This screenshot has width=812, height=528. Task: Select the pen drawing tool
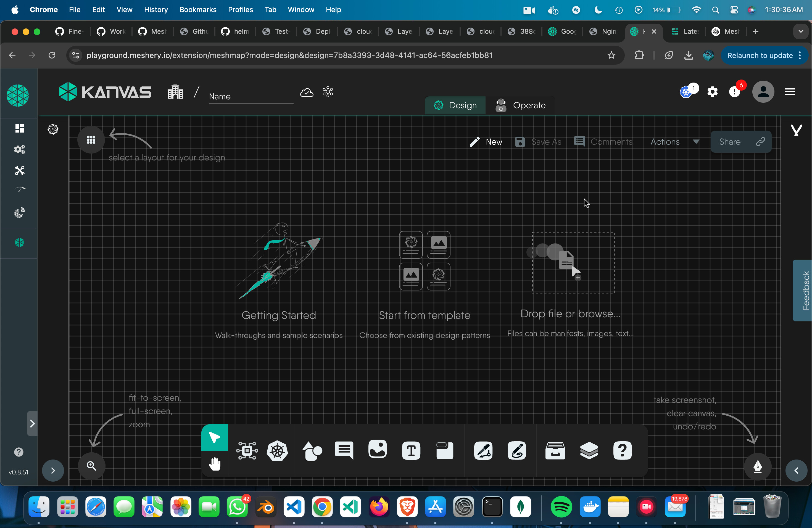(483, 451)
